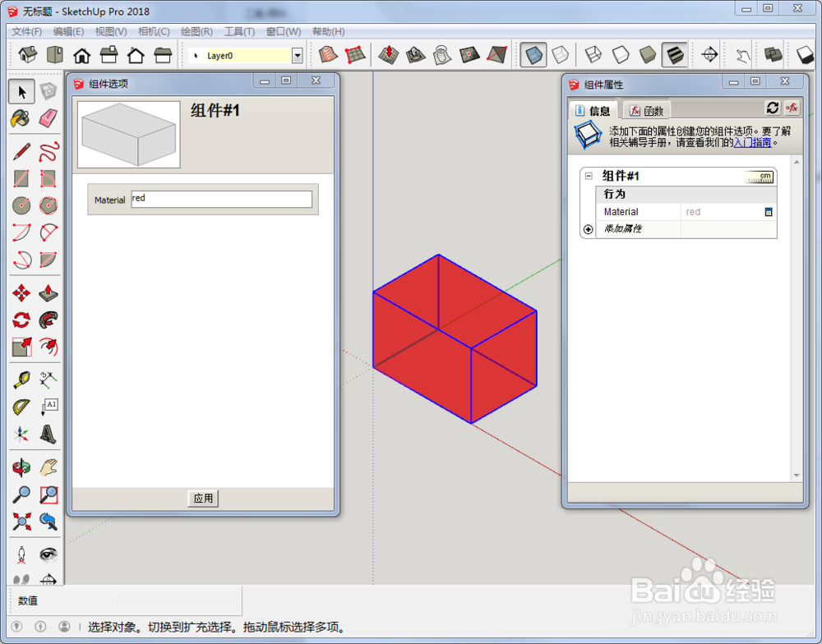
Task: Refresh the Component Attributes panel
Action: [x=773, y=108]
